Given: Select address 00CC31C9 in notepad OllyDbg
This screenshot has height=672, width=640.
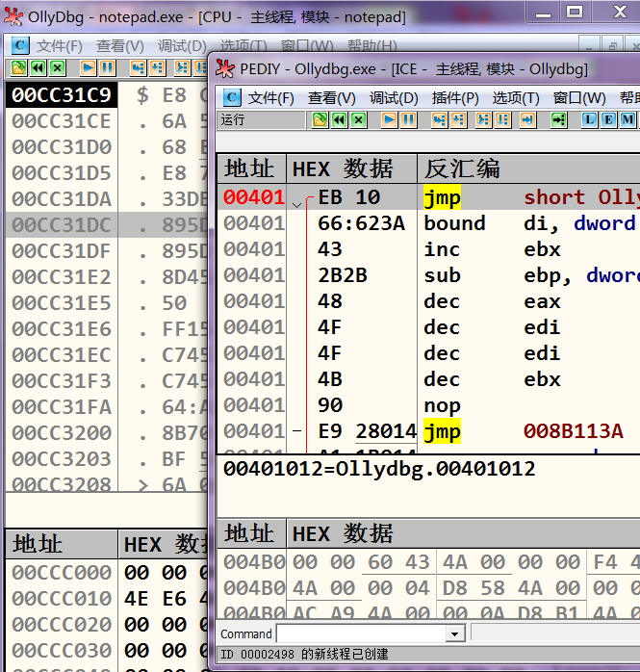Looking at the screenshot, I should pos(62,94).
